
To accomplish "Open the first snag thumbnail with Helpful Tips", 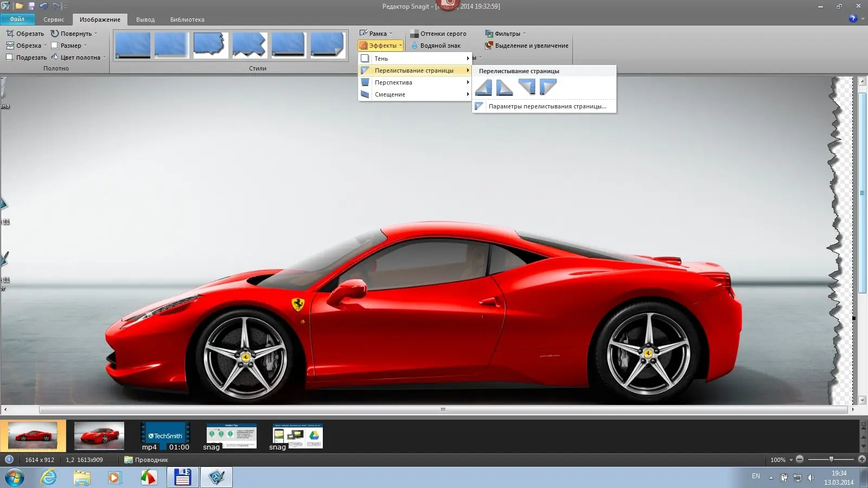I will point(231,436).
